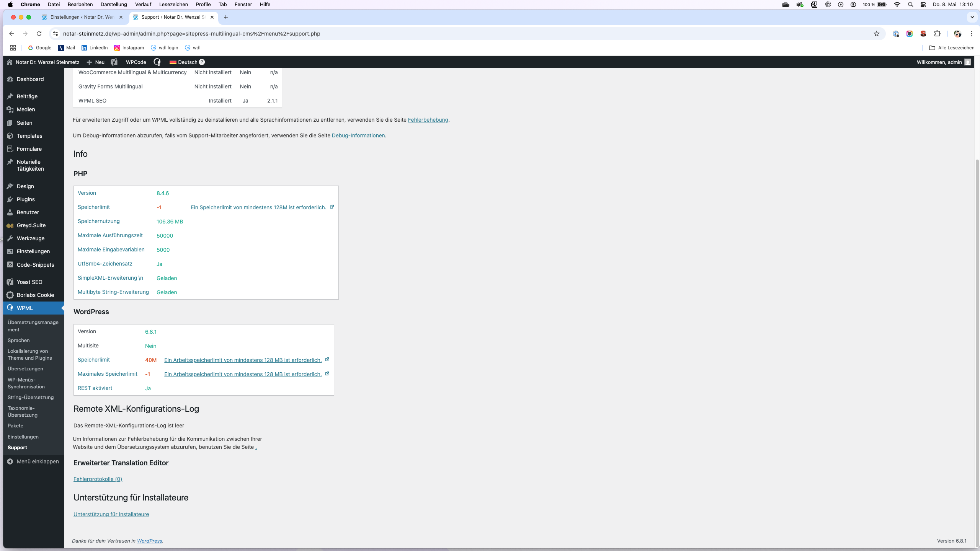The width and height of the screenshot is (980, 551).
Task: Click the WPML icon in admin bar
Action: coord(157,62)
